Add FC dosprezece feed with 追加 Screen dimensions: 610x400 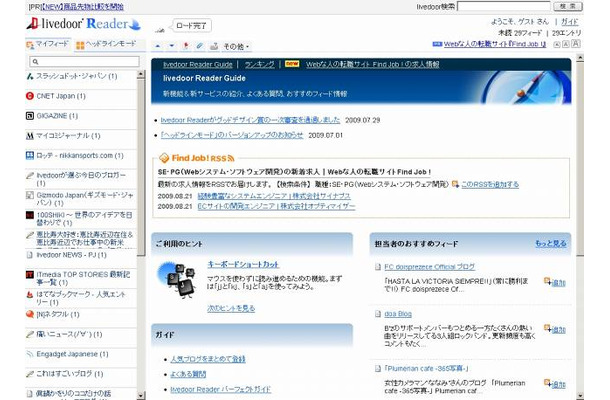coord(555,282)
